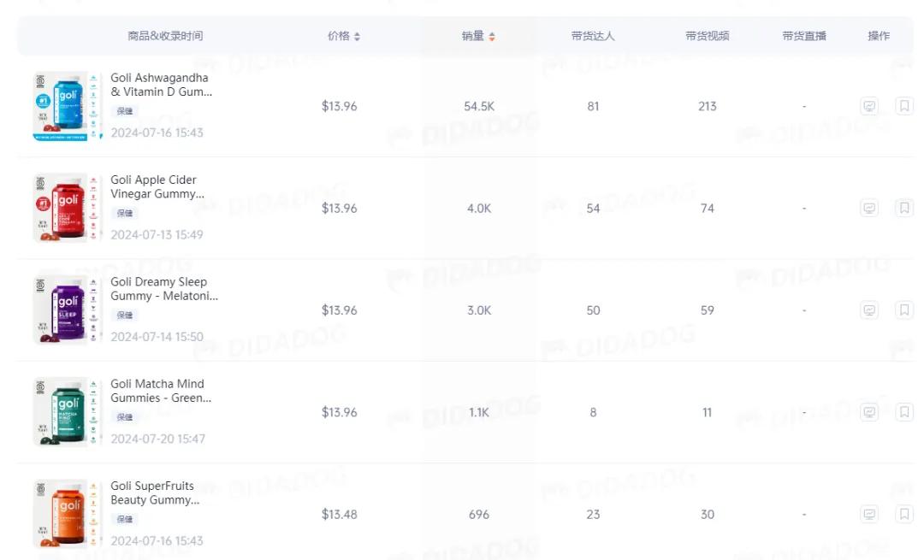924x560 pixels.
Task: Open analytics icon for Apple Cider Vinegar row
Action: tap(869, 209)
